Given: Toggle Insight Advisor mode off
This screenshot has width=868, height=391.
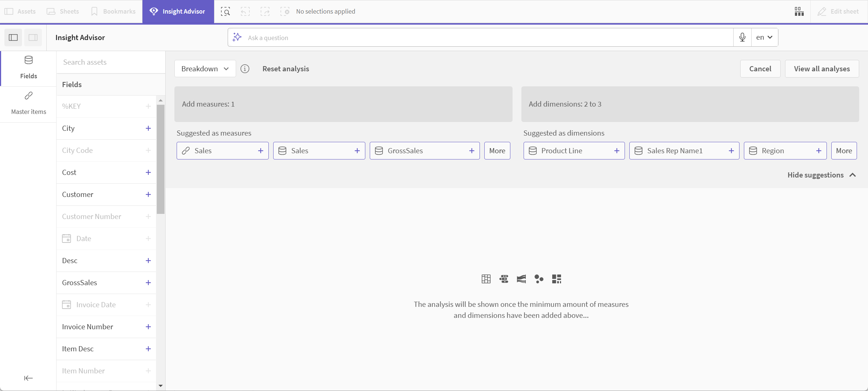Looking at the screenshot, I should coord(178,12).
